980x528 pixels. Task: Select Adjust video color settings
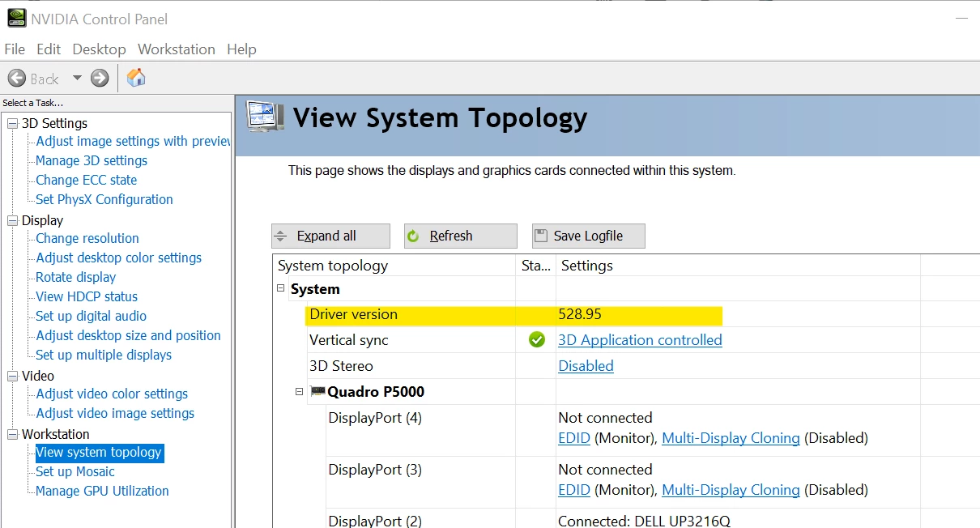coord(112,394)
